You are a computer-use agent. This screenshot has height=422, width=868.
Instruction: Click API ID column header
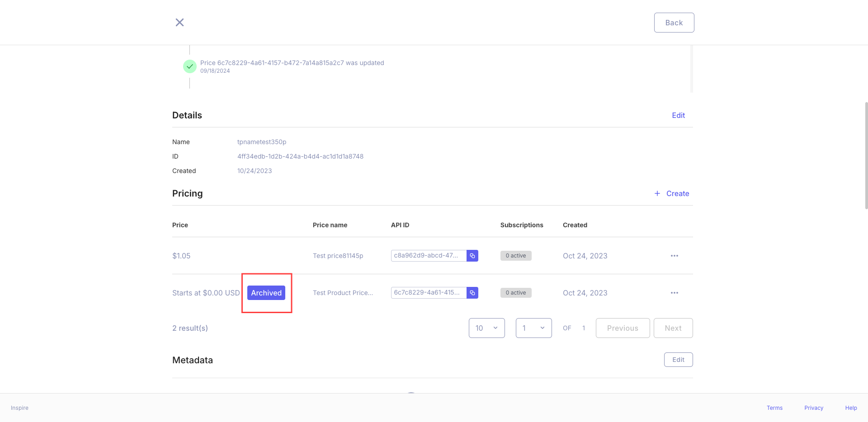pos(400,225)
